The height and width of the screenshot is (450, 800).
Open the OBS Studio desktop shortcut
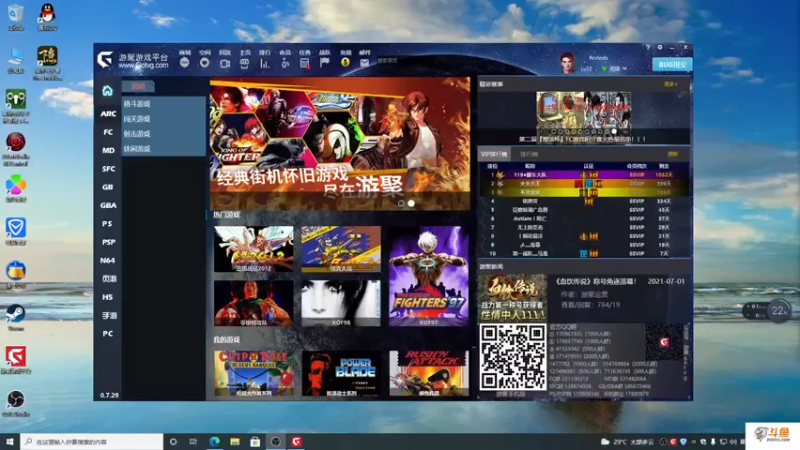(16, 403)
